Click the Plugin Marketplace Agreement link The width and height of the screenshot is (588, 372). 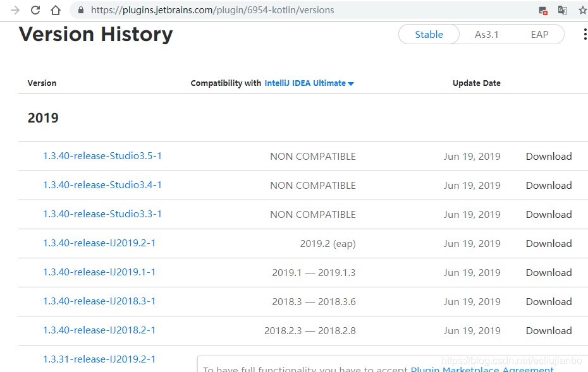tap(482, 369)
